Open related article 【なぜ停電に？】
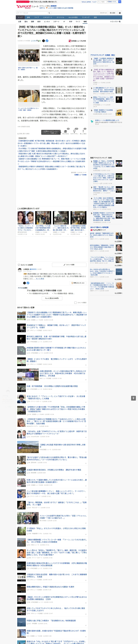Image resolution: width=138 pixels, height=644 pixels. click(52, 150)
